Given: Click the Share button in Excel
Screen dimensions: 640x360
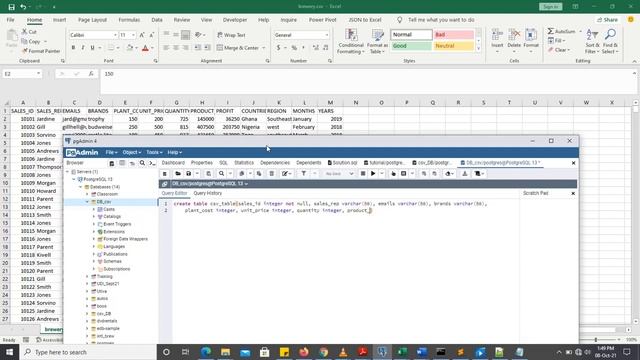Looking at the screenshot, I should tap(607, 20).
